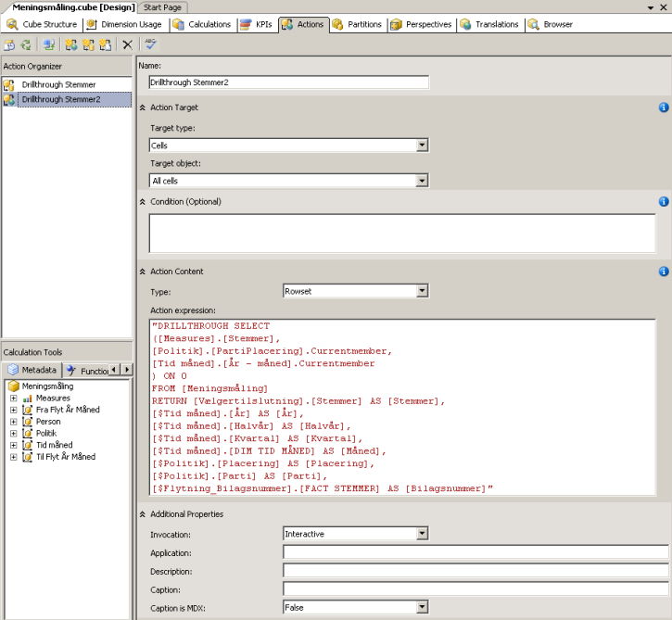
Task: Click Action Target info icon
Action: 664,108
